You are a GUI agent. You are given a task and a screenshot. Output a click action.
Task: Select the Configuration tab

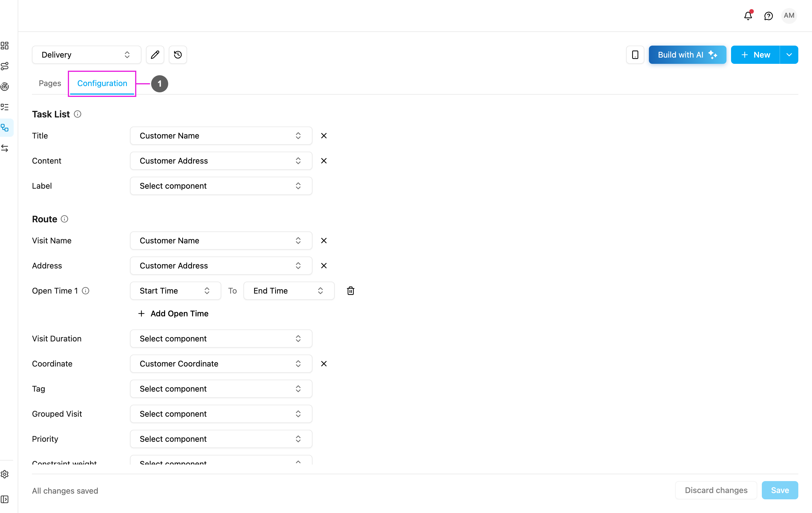click(x=102, y=83)
